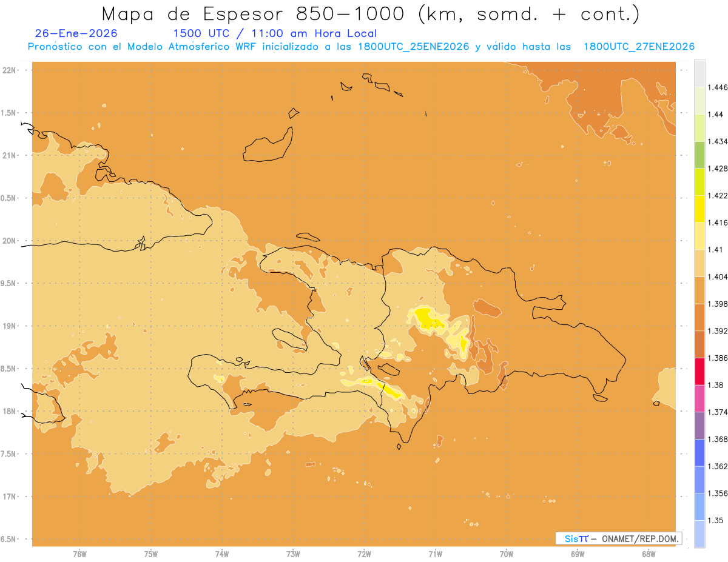This screenshot has height=562, width=728.
Task: Select the purple legend swatch above 1.368
Action: pyautogui.click(x=699, y=426)
